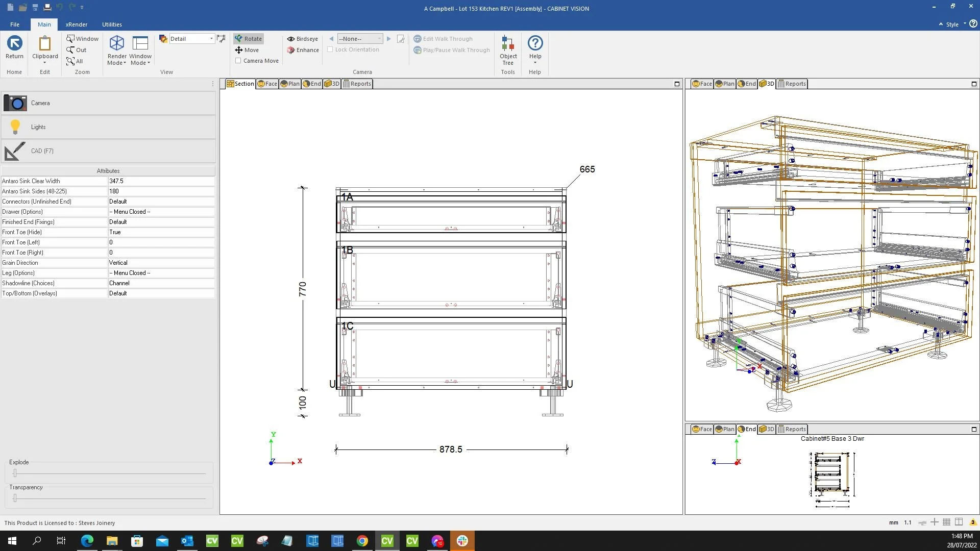The image size is (980, 551).
Task: Open the Detail view dropdown
Action: (x=211, y=39)
